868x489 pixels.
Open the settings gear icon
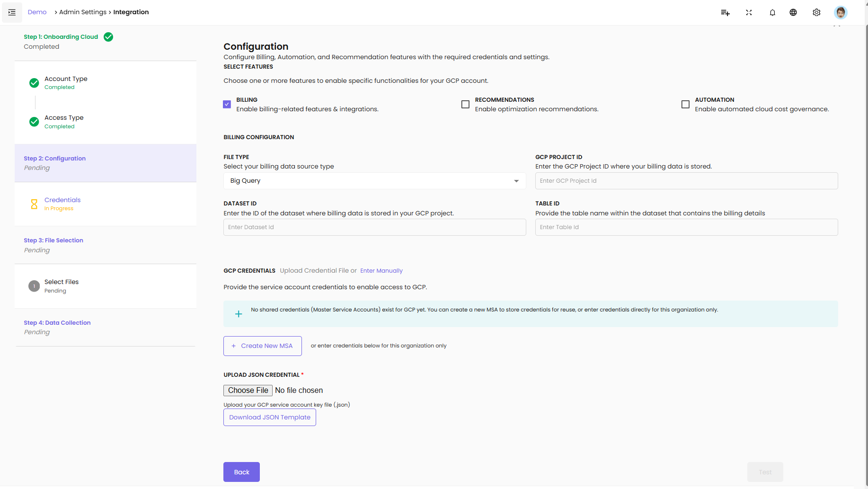(816, 13)
